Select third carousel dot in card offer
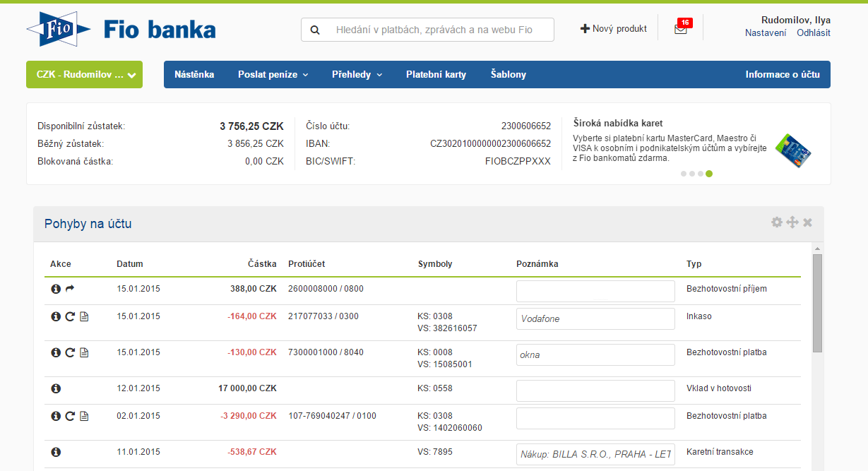 (x=701, y=174)
